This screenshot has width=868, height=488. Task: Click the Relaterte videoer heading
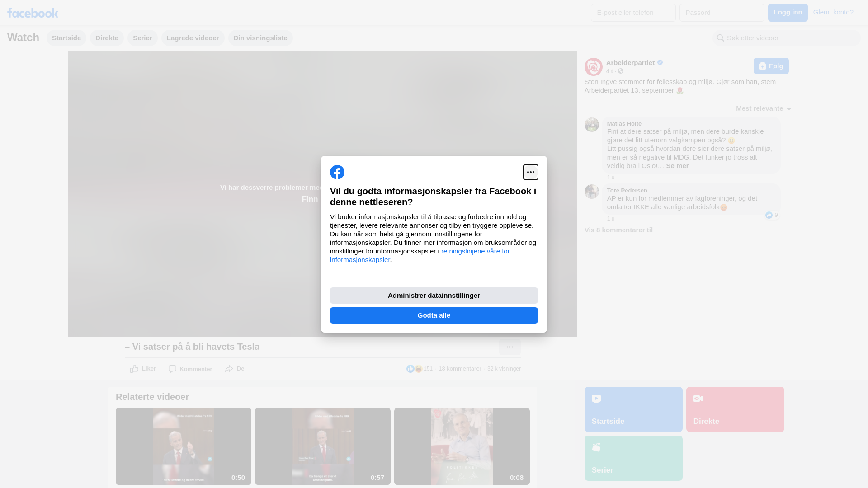click(152, 397)
